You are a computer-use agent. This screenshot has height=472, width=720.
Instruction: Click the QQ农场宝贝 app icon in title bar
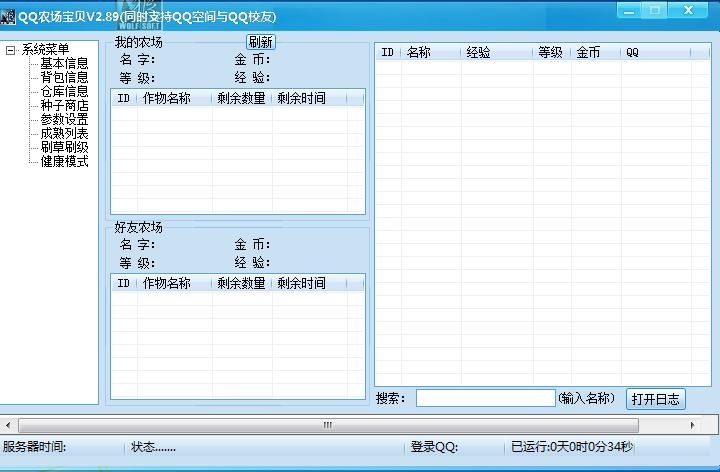[8, 17]
